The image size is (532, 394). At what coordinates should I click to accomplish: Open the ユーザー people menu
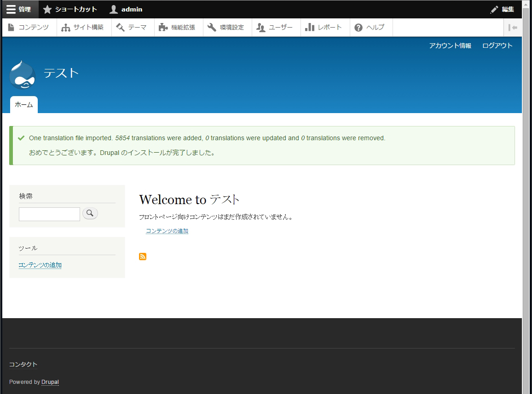tap(275, 28)
